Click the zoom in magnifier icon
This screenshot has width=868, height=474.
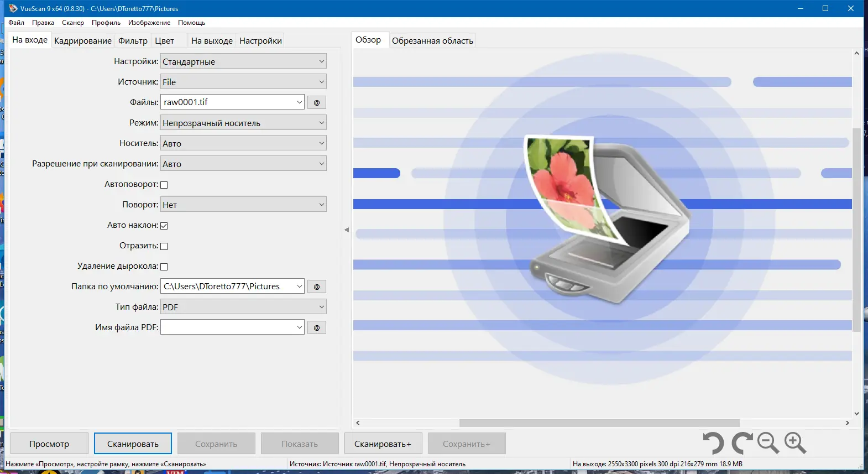click(795, 443)
